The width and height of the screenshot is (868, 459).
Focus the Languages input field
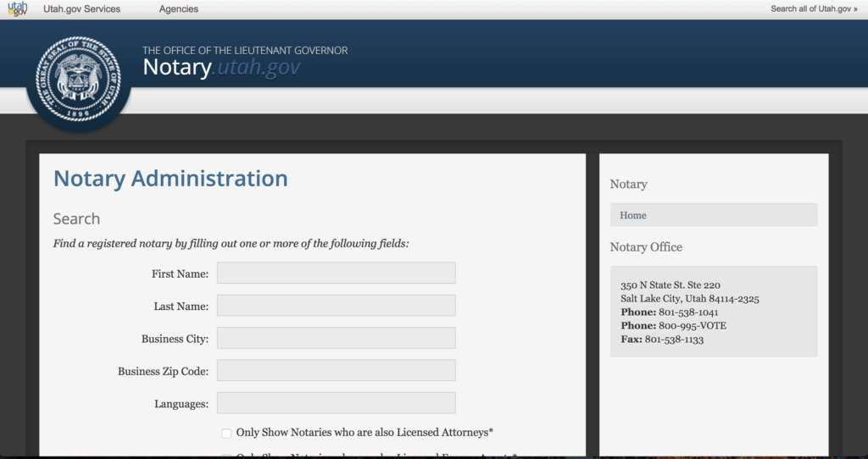pos(336,403)
